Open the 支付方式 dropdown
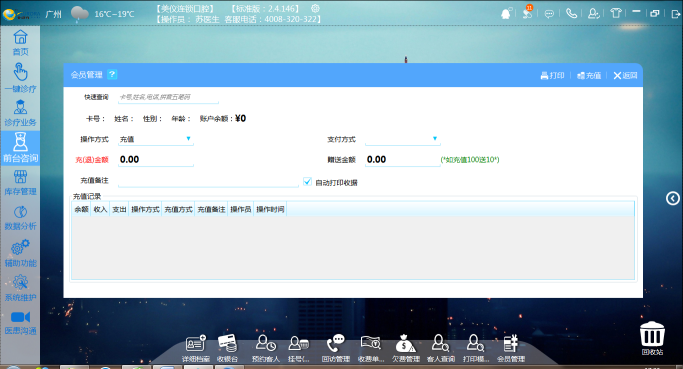This screenshot has width=683, height=369. coord(402,139)
